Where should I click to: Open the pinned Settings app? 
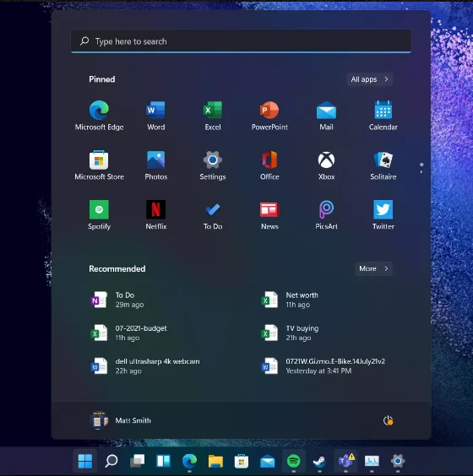pos(213,165)
